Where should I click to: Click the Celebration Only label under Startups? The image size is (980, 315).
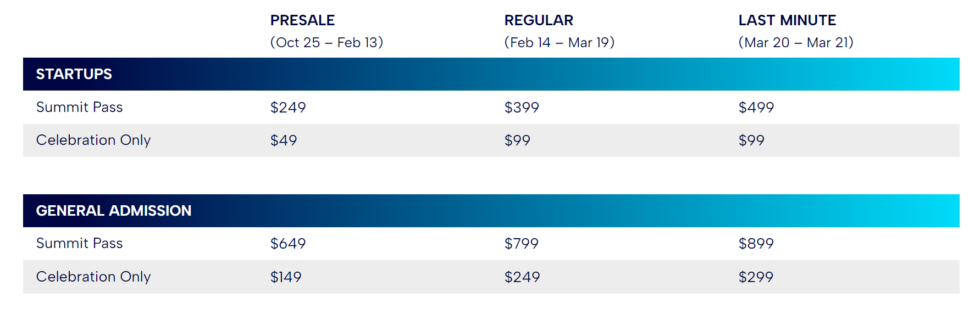[x=93, y=140]
